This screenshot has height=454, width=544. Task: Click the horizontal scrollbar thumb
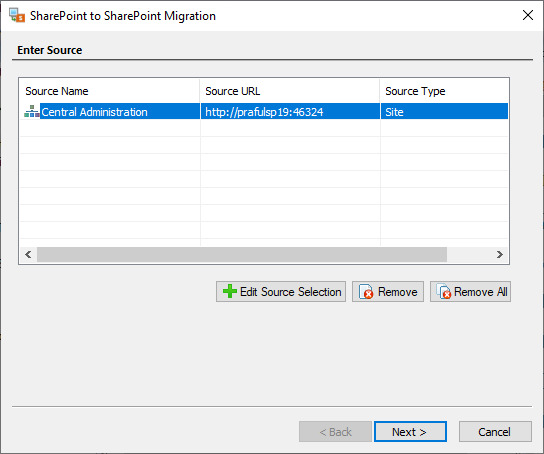(242, 254)
